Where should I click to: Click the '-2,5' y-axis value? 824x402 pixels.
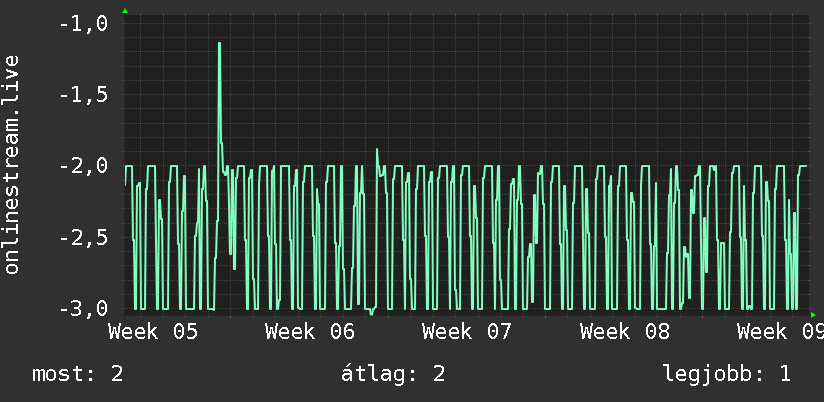(84, 238)
